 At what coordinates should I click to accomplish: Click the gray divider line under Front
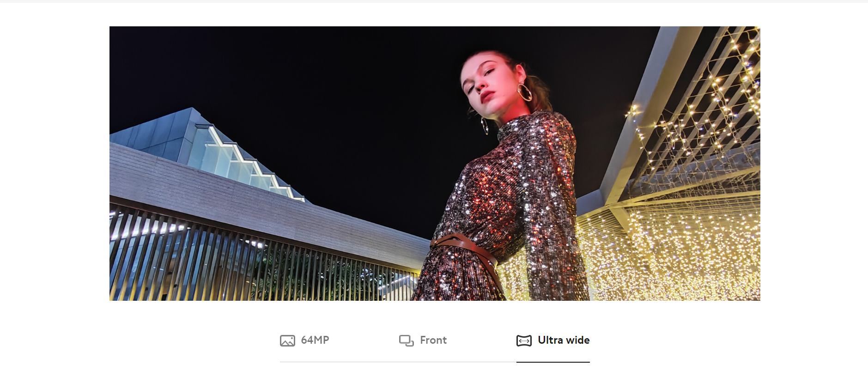point(398,362)
